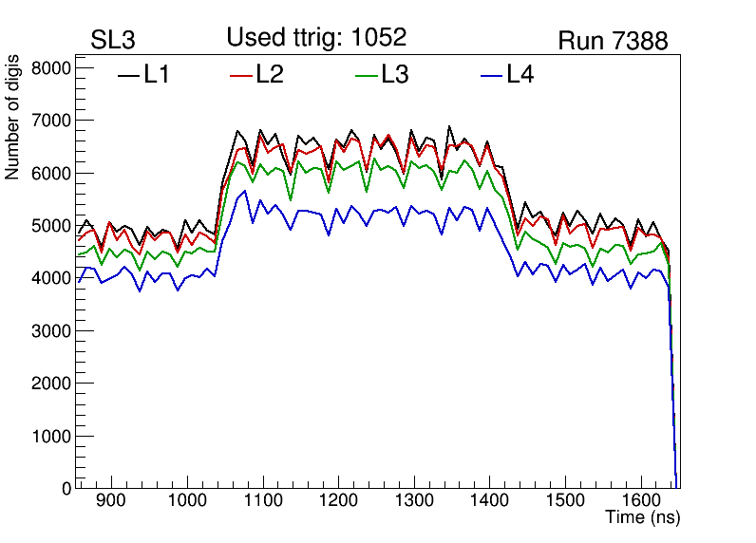The width and height of the screenshot is (756, 543).
Task: Click the red L2 legend line sample
Action: [x=242, y=75]
